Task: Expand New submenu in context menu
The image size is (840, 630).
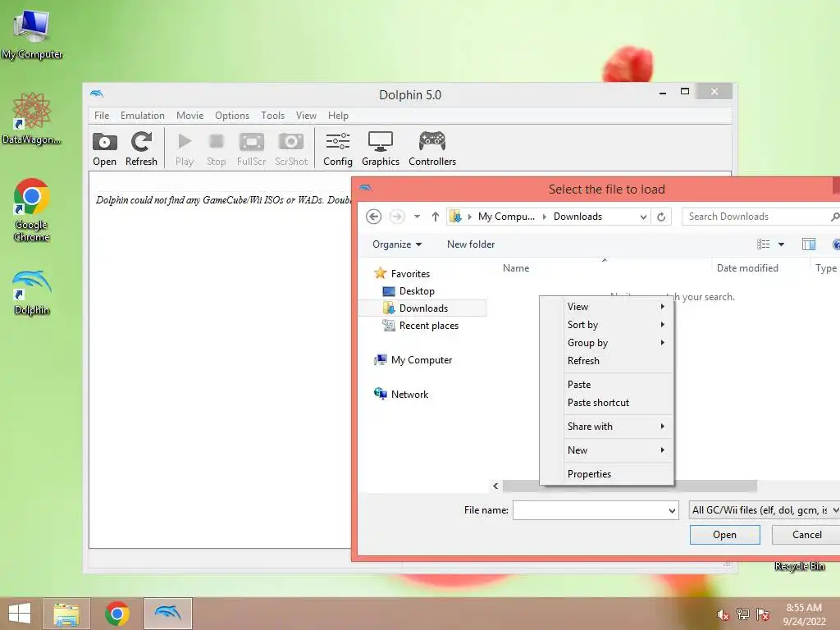Action: (606, 450)
